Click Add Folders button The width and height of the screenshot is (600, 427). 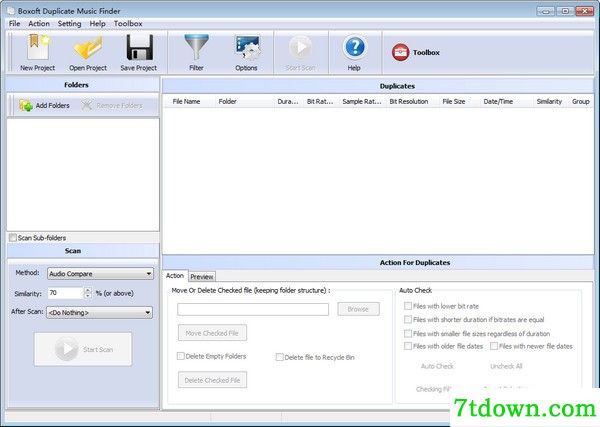tap(44, 105)
